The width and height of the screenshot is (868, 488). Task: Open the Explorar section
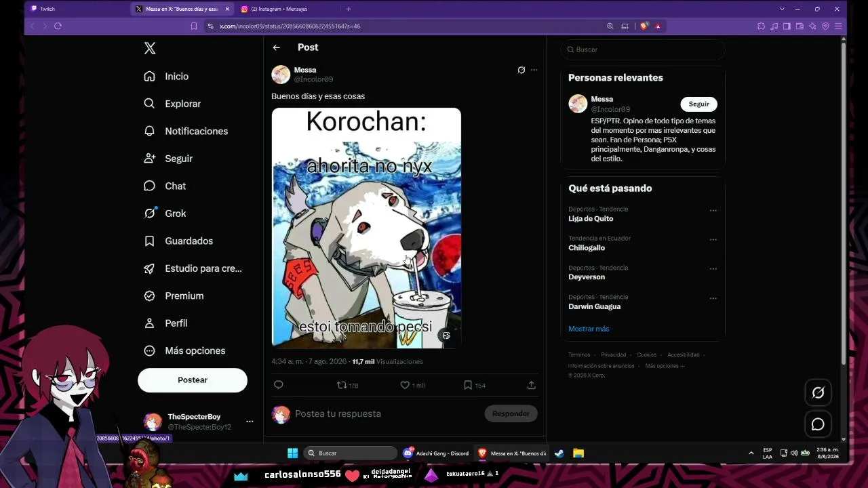click(172, 104)
